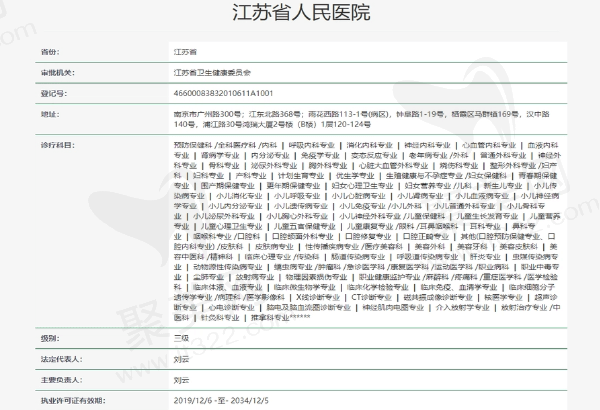Click 临床化学检验专业 specialty

pyautogui.click(x=378, y=287)
